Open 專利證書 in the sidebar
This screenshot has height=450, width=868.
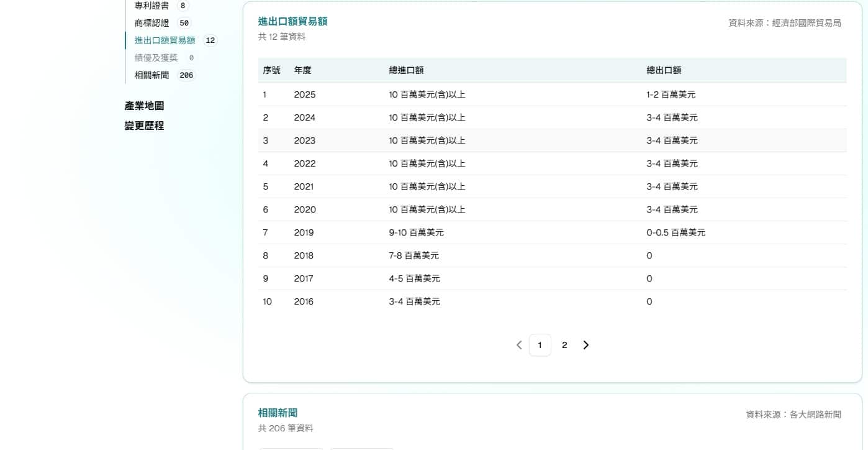151,6
